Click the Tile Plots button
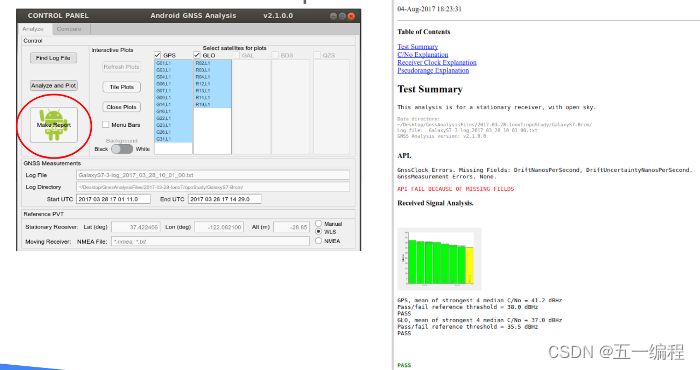 pos(121,87)
